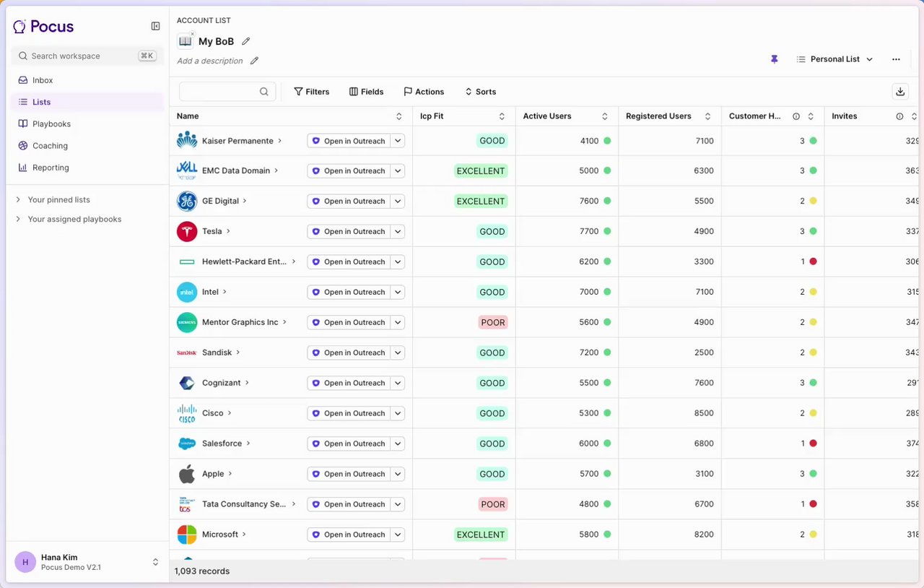The height and width of the screenshot is (588, 924).
Task: Click Hana Kim's avatar icon
Action: (x=25, y=562)
